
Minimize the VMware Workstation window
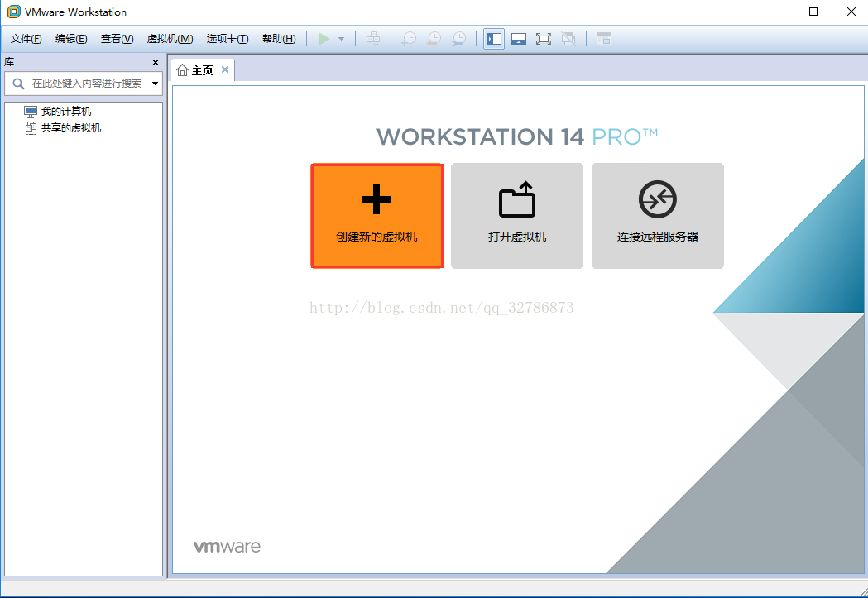776,12
